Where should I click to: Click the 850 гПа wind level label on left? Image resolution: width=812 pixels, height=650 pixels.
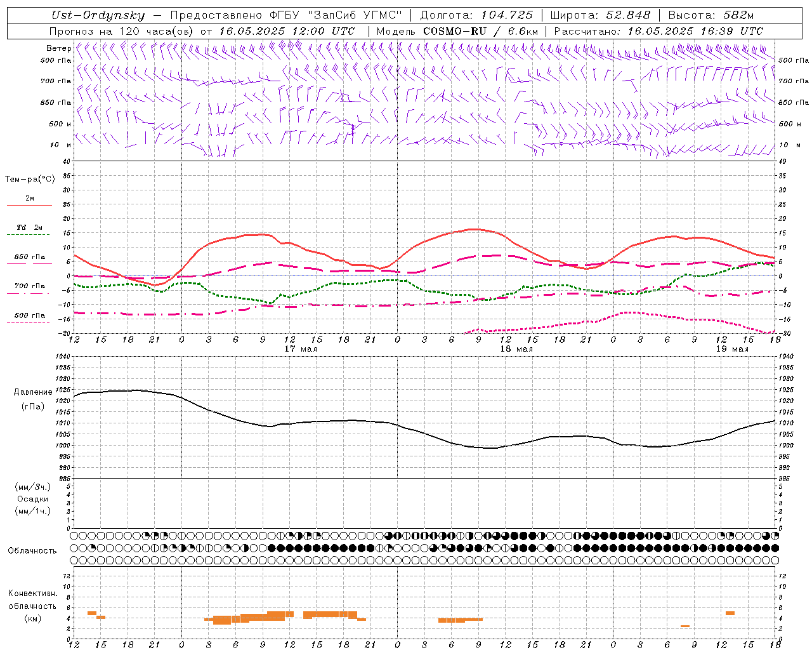pos(56,102)
